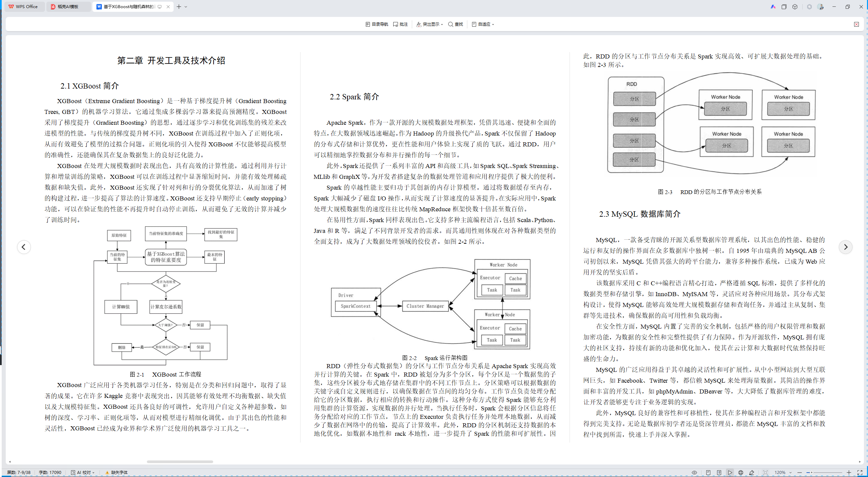Select the reading mode play icon

[730, 473]
